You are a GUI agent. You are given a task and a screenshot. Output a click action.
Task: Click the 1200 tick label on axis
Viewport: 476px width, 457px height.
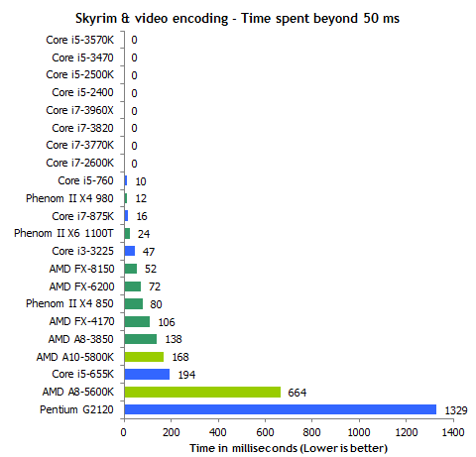coord(407,432)
